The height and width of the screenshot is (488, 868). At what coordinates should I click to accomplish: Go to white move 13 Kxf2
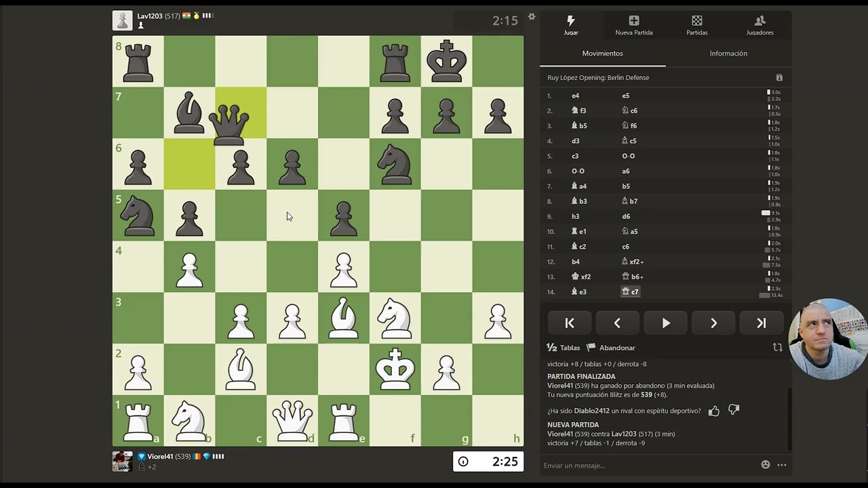tap(582, 277)
